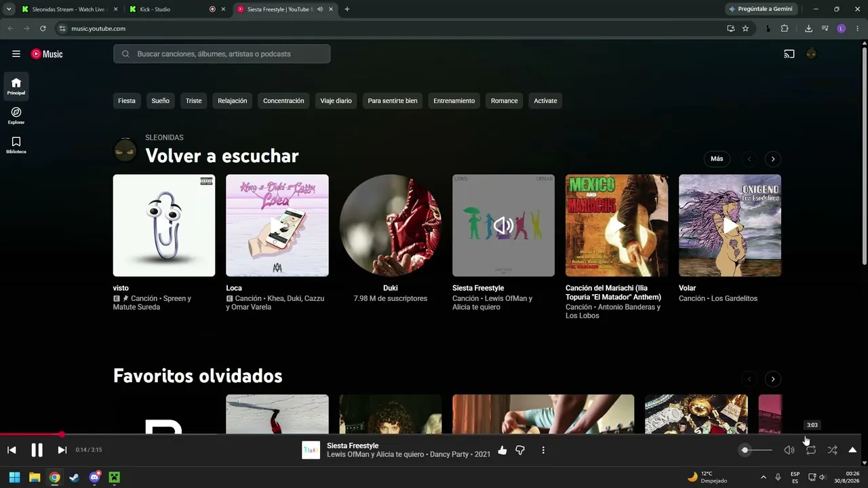Open the Chrome downloads icon
868x488 pixels.
coord(808,28)
